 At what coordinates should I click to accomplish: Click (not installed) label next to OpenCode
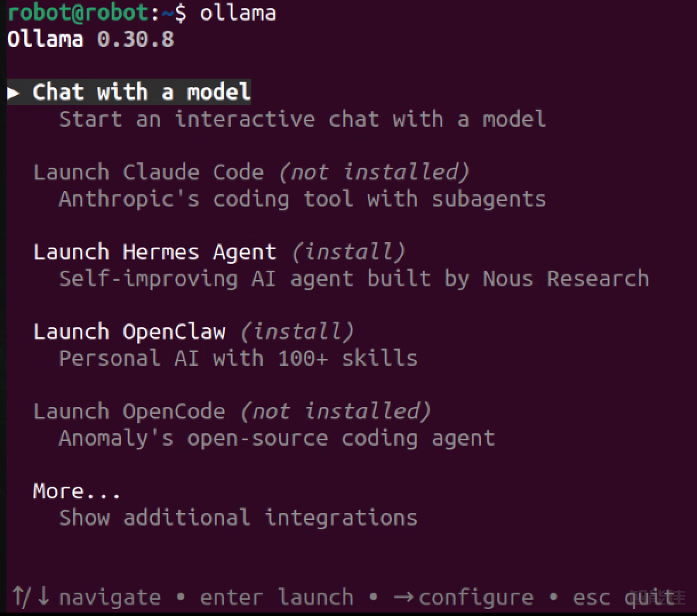coord(335,411)
